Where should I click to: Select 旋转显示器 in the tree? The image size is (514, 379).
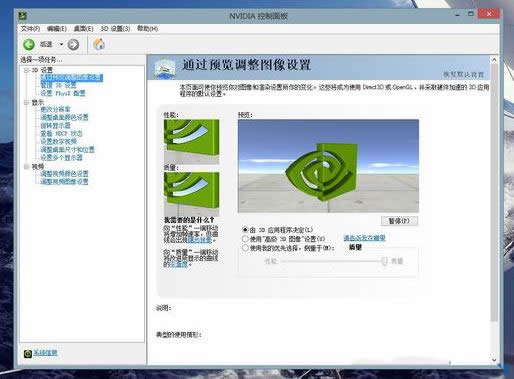click(x=55, y=125)
